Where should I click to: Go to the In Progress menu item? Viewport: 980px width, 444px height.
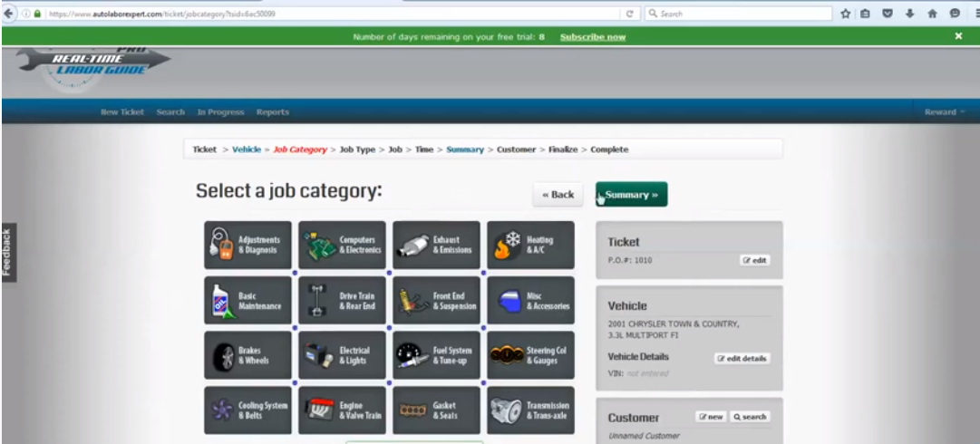pos(220,111)
